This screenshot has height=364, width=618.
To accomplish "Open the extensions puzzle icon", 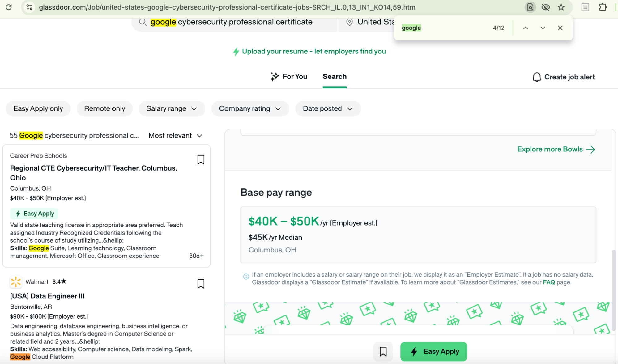I will [x=603, y=7].
